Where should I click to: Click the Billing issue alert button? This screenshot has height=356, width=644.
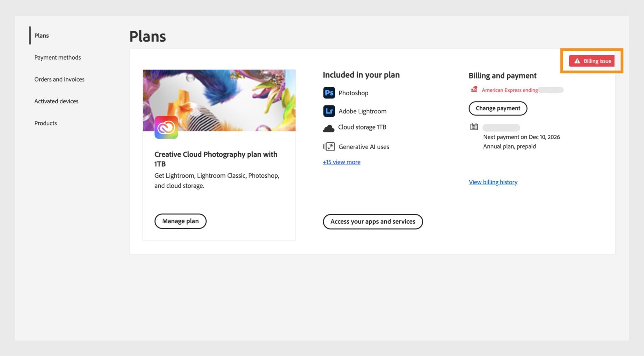click(592, 61)
